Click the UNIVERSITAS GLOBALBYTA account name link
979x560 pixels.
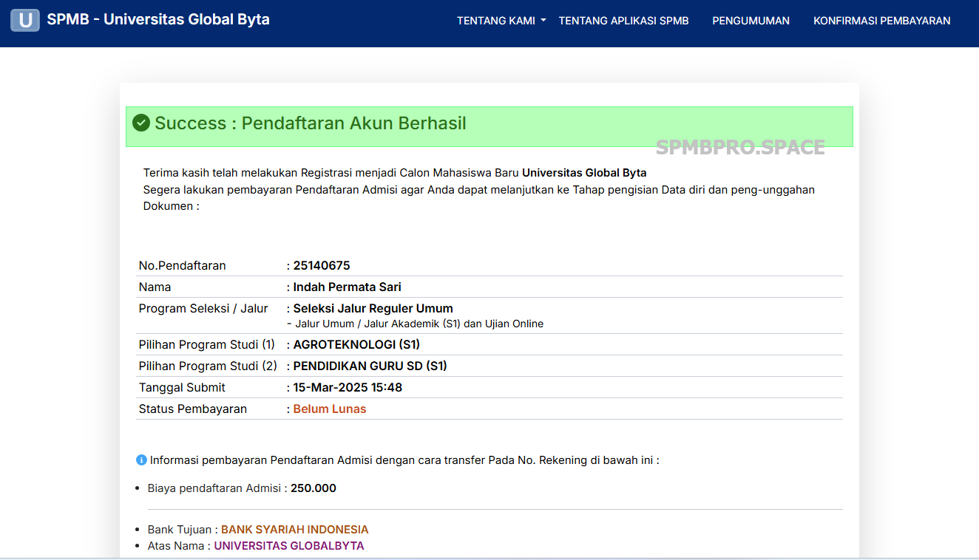click(x=289, y=545)
